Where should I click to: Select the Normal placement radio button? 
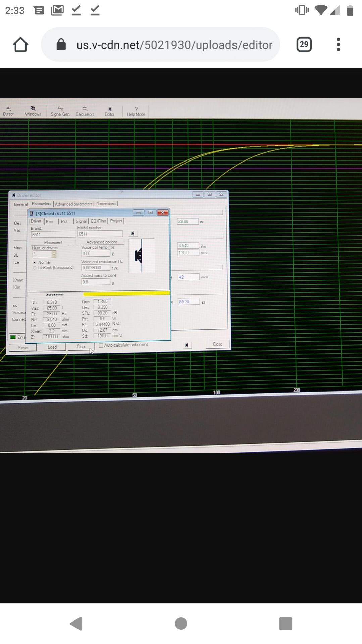pyautogui.click(x=35, y=262)
